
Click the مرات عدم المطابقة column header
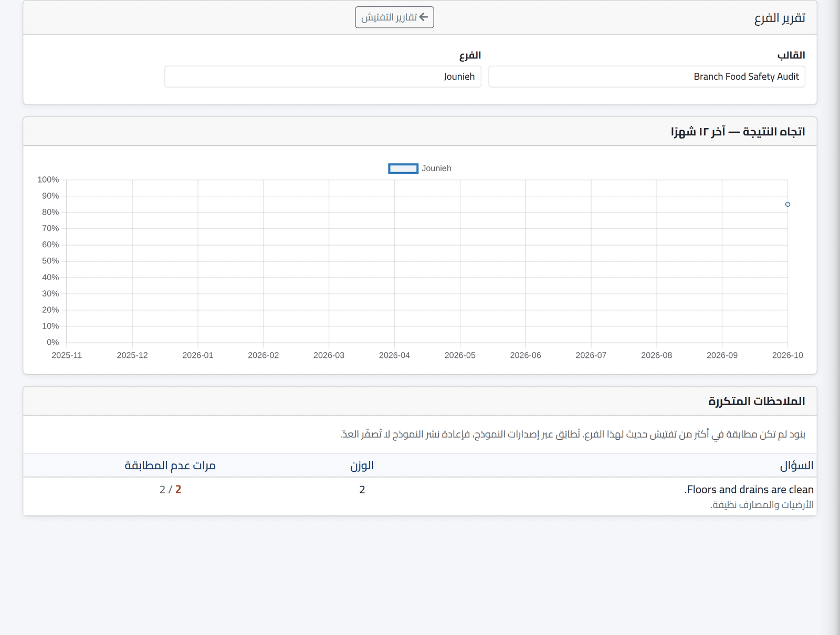point(170,465)
